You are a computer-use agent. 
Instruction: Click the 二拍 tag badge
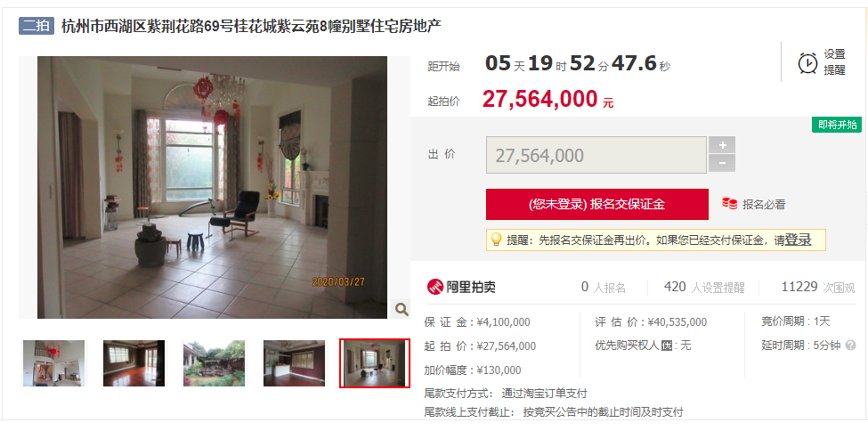click(37, 26)
